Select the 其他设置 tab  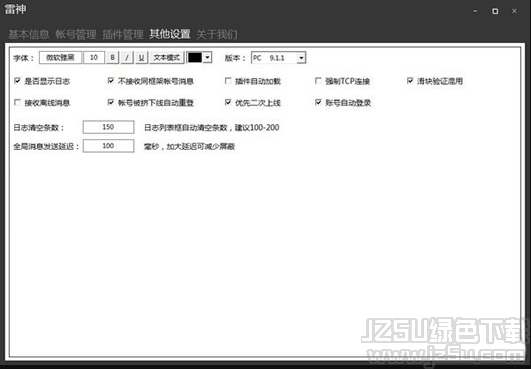coord(170,34)
